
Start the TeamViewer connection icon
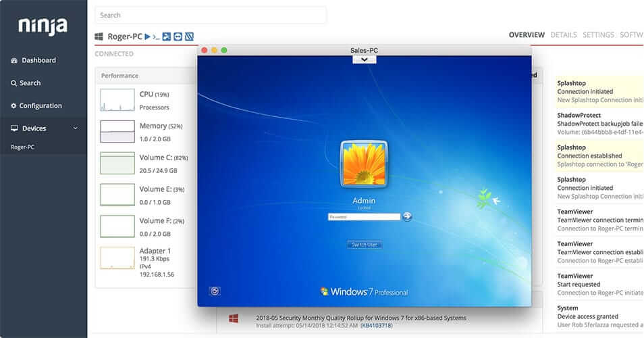(x=178, y=37)
